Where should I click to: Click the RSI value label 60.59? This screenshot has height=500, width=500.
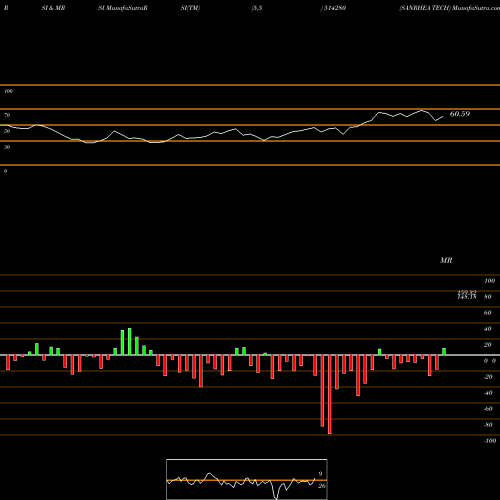[460, 114]
